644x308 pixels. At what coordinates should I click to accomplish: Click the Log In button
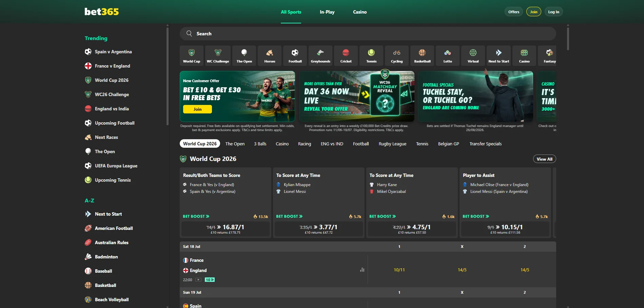tap(554, 12)
